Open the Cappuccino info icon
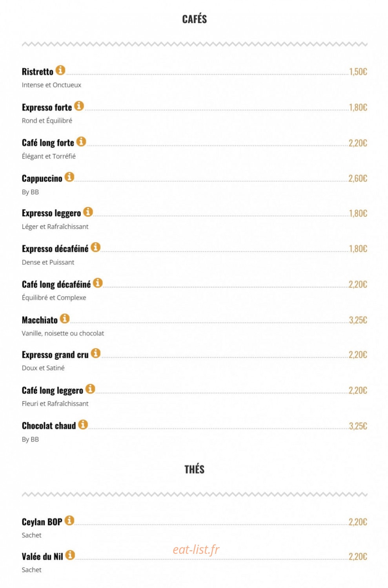 tap(69, 177)
